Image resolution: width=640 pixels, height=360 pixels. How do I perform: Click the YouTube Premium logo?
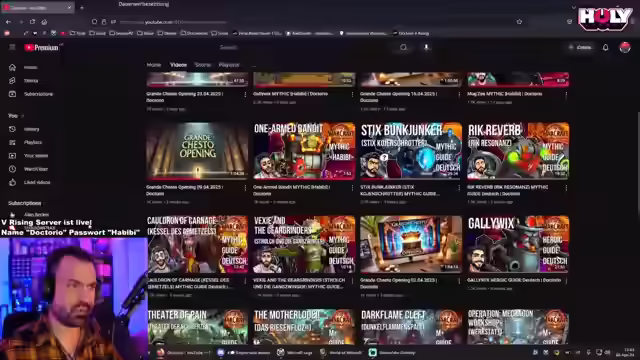point(41,48)
